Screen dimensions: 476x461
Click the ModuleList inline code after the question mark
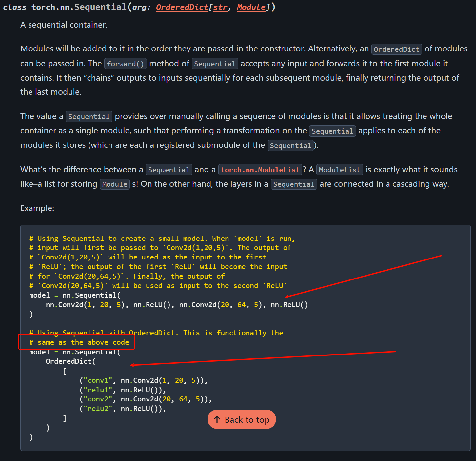[x=340, y=170]
